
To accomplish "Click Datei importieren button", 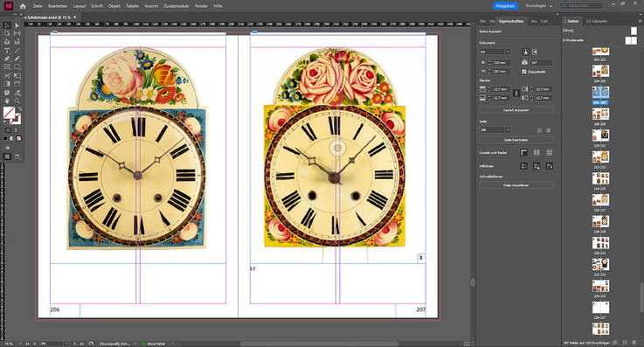I will pyautogui.click(x=516, y=185).
